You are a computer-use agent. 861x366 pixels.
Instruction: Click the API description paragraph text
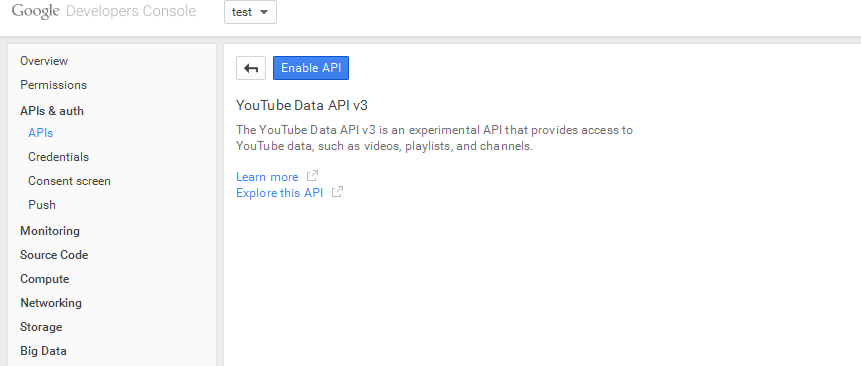click(434, 138)
